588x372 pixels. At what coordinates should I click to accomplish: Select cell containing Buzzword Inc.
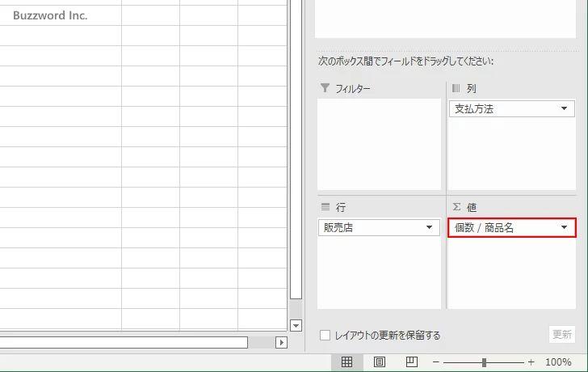tap(61, 15)
